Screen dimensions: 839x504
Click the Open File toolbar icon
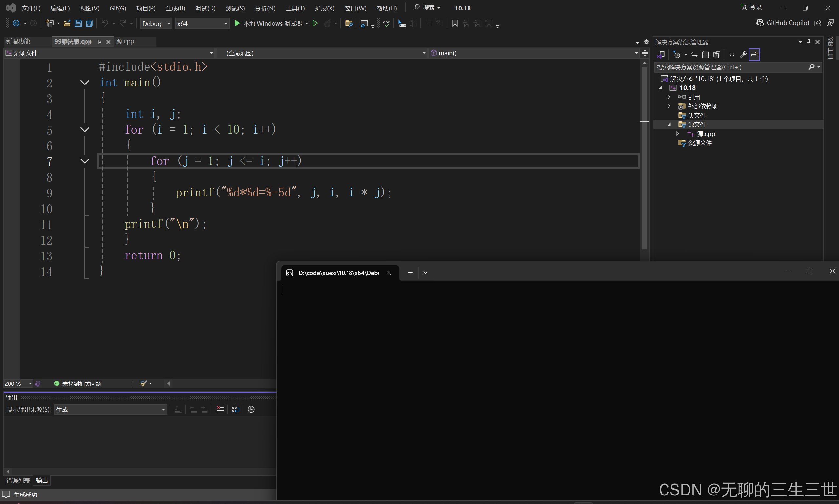tap(67, 24)
